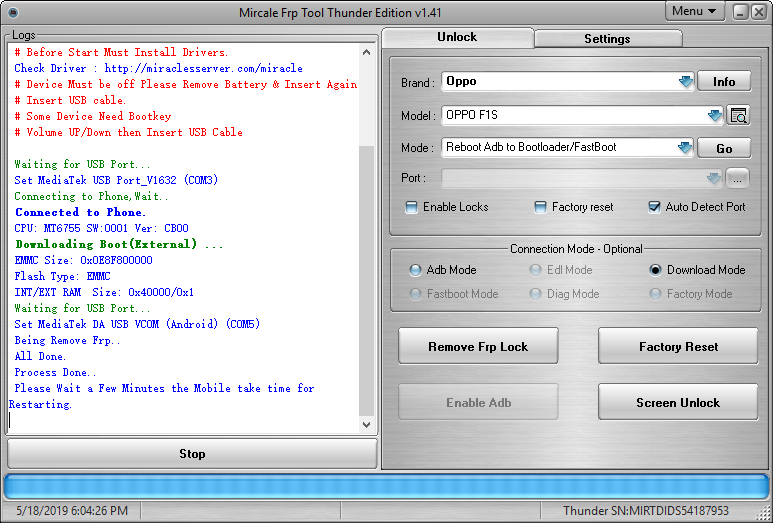Open the Menu dropdown in title bar
773x523 pixels.
(695, 11)
